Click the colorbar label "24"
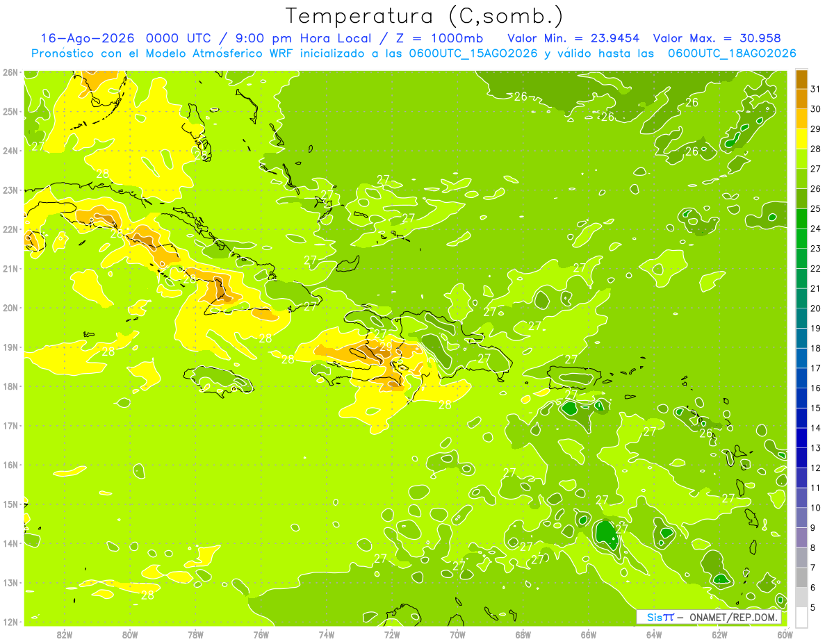The image size is (834, 644). tap(815, 229)
